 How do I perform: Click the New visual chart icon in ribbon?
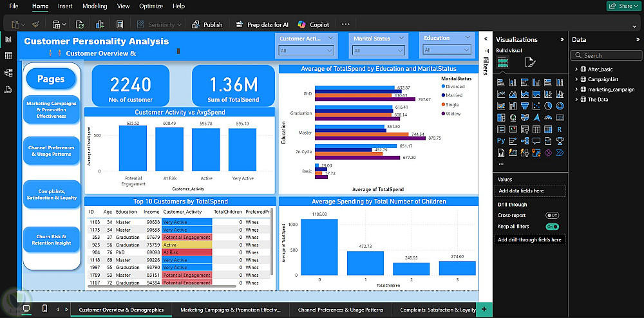coord(100,24)
